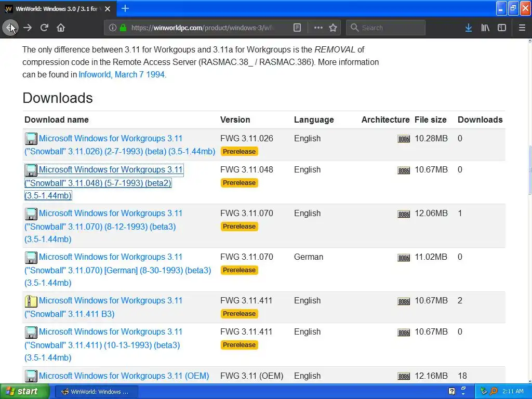This screenshot has width=532, height=399.
Task: Click the Downloads column header
Action: 480,120
